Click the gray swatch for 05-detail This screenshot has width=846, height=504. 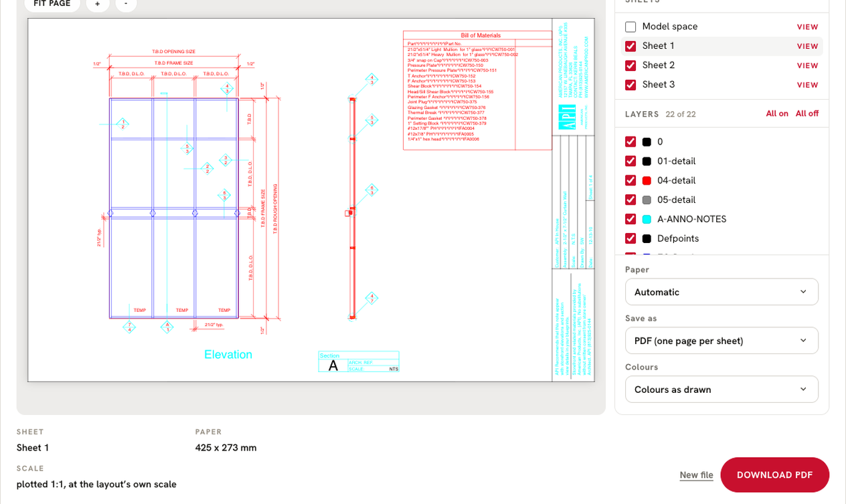tap(647, 200)
